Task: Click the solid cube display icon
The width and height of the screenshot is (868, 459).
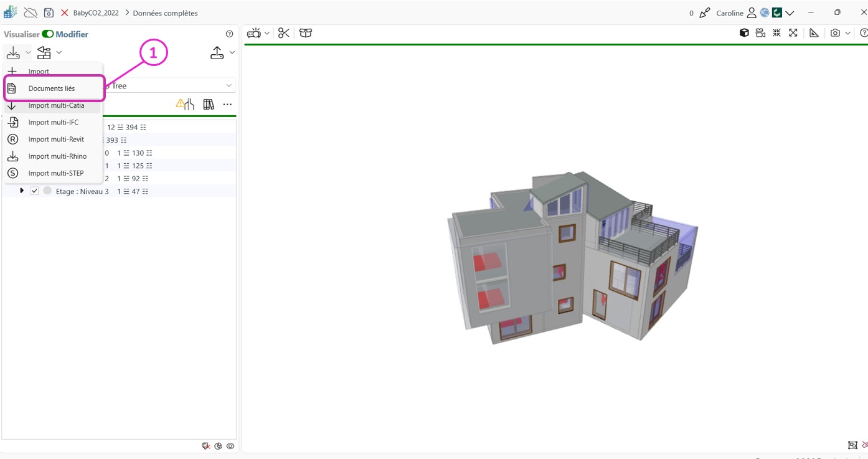Action: 744,33
